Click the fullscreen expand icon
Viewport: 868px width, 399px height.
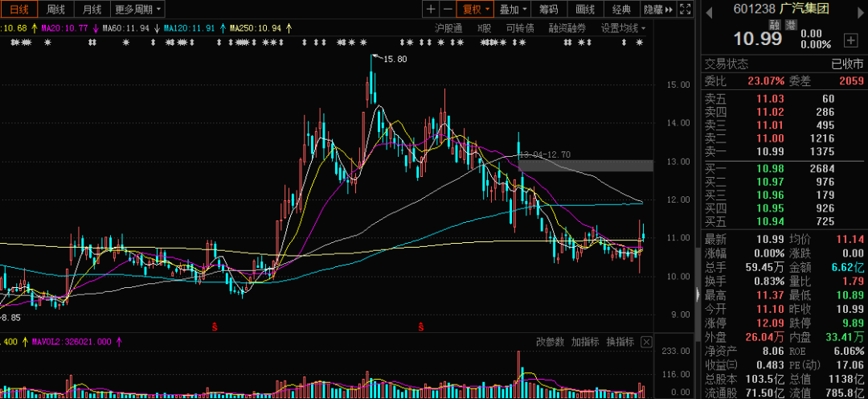tap(685, 10)
